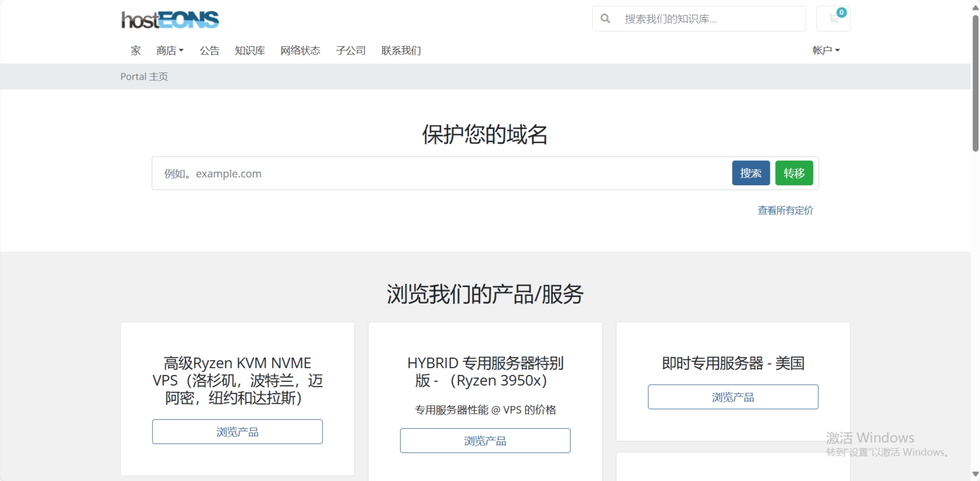This screenshot has height=481, width=980.
Task: Open the 商店 dropdown menu
Action: [x=167, y=51]
